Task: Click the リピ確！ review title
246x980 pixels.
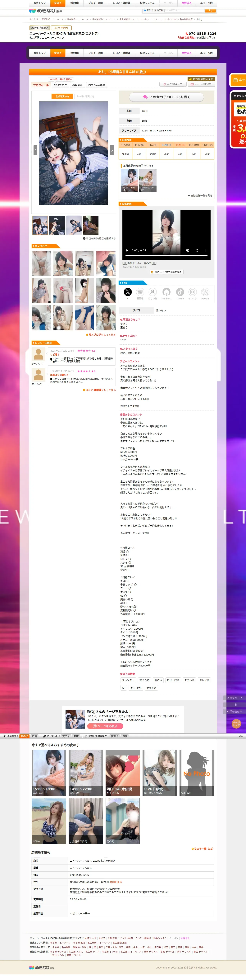Action: [55, 355]
